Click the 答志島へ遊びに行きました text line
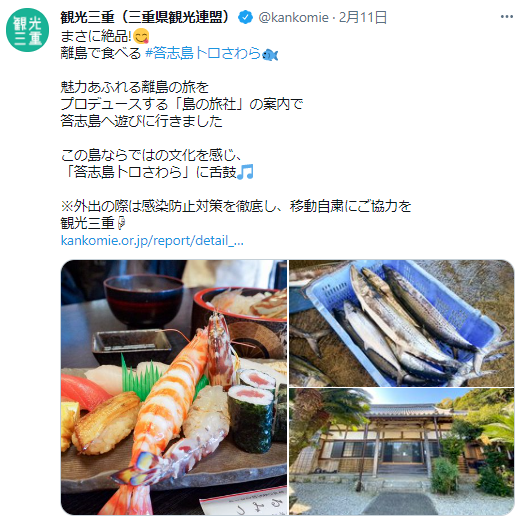The width and height of the screenshot is (530, 522). 142,121
